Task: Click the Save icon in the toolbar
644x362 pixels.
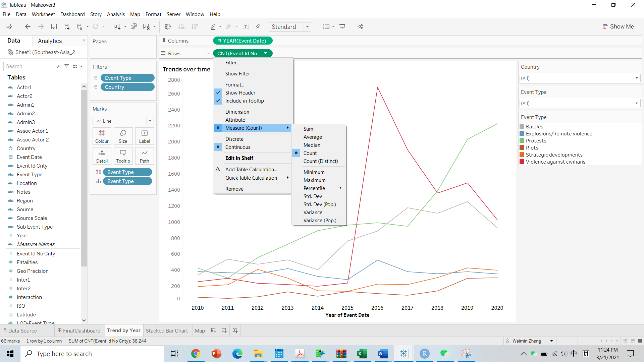Action: 54,26
